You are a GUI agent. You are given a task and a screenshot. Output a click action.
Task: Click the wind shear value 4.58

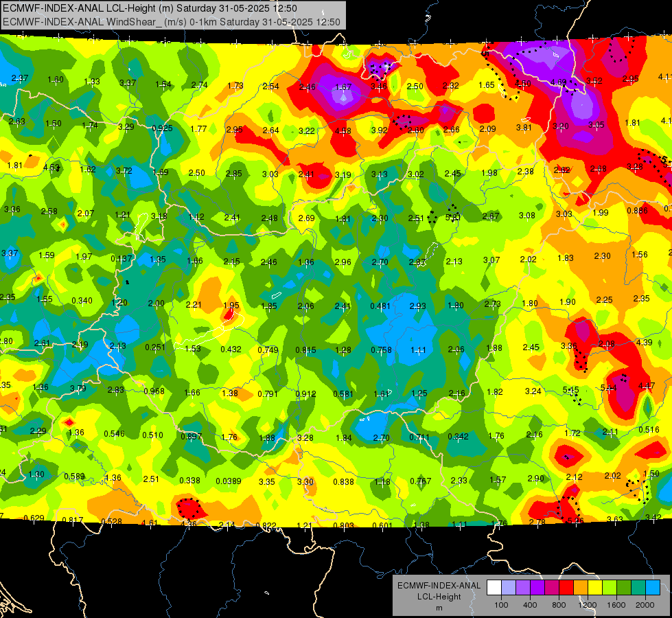point(343,130)
